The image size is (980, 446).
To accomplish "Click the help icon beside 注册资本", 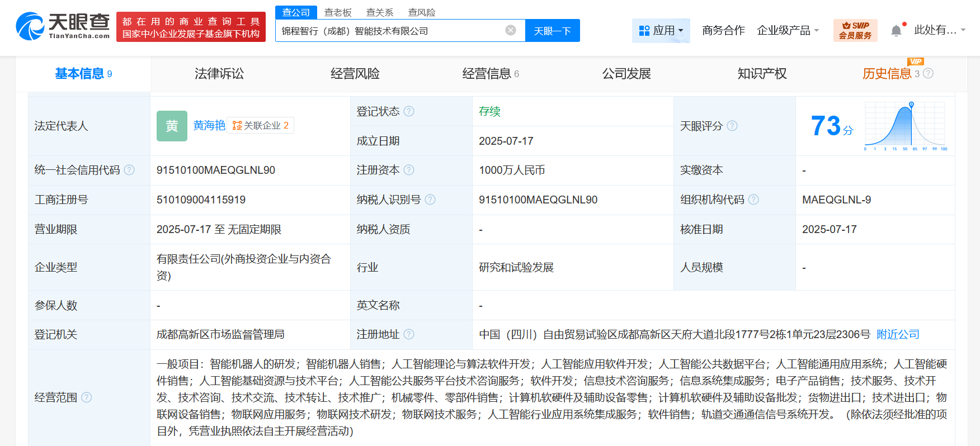I will pos(409,170).
